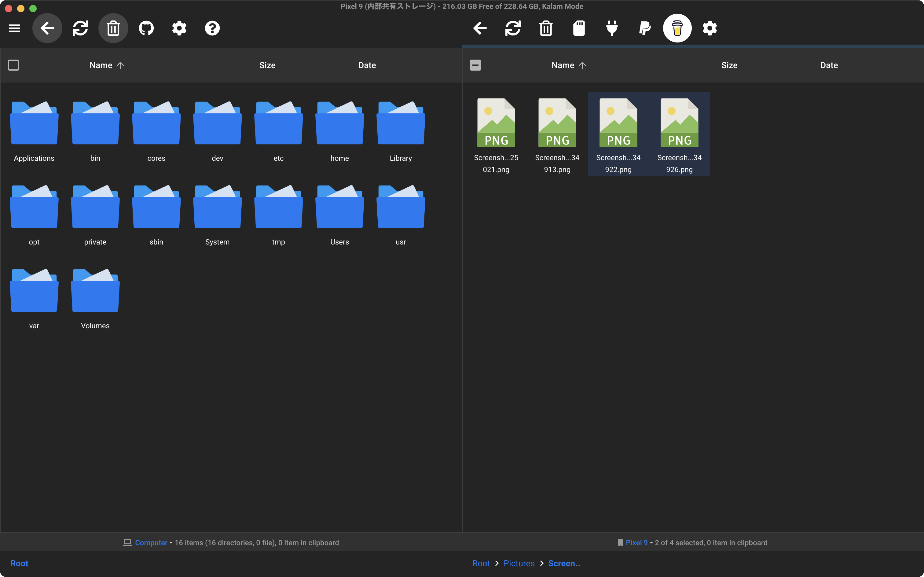Open the left pane settings gear

[x=179, y=28]
